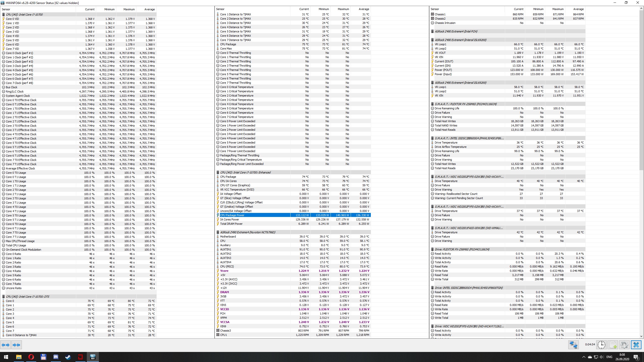Click the ASRock Z490 Extreme4 Nuvoton NCT6796D header
Viewport: 644px width, 362px height.
pos(248,232)
